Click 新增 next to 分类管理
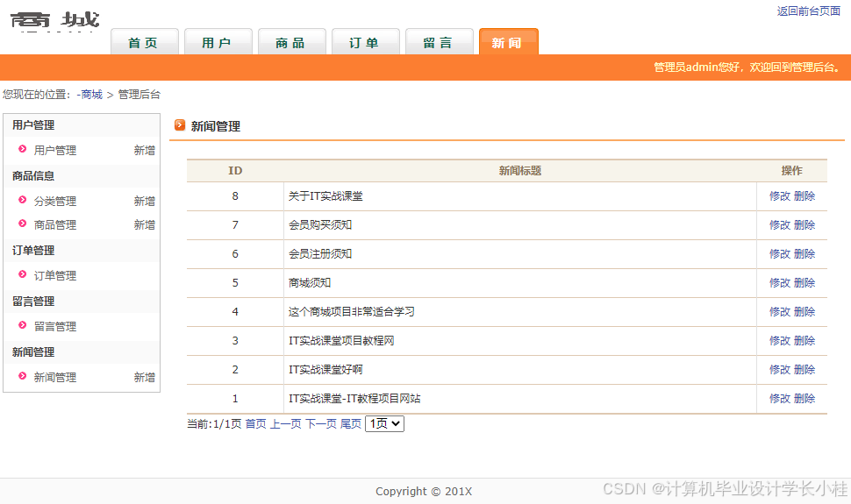Viewport: 851px width, 504px height. (x=145, y=202)
